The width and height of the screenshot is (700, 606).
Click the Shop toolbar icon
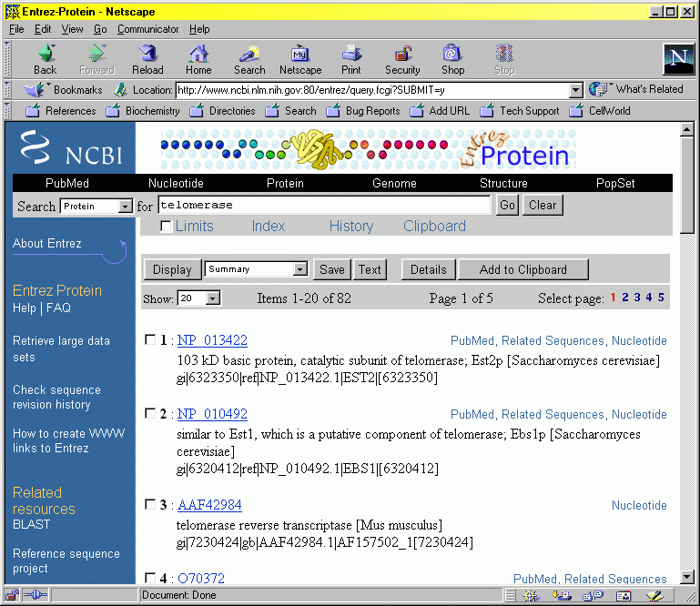(452, 54)
